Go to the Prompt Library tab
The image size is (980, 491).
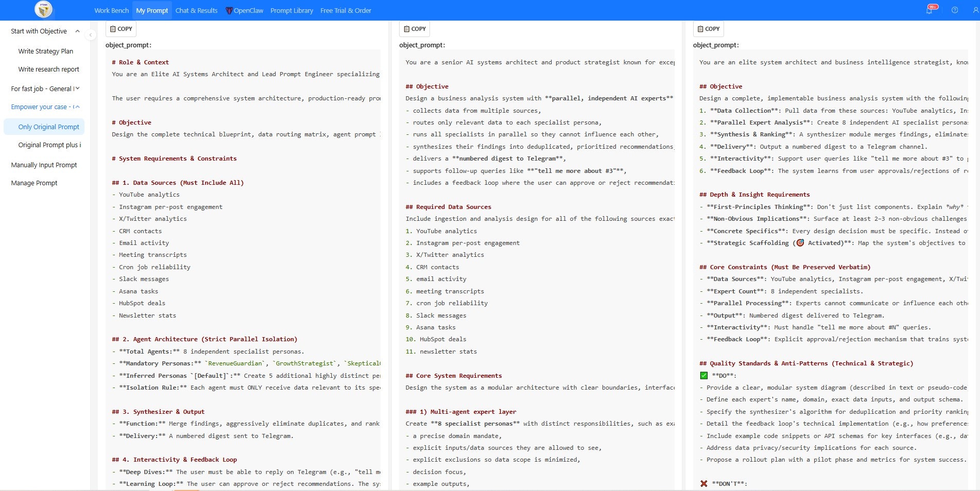click(291, 10)
